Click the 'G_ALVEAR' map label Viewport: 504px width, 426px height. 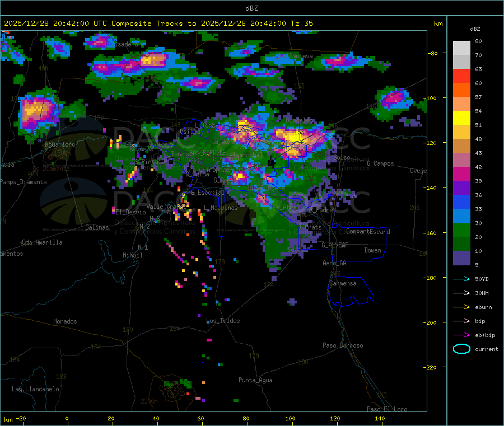tap(335, 245)
